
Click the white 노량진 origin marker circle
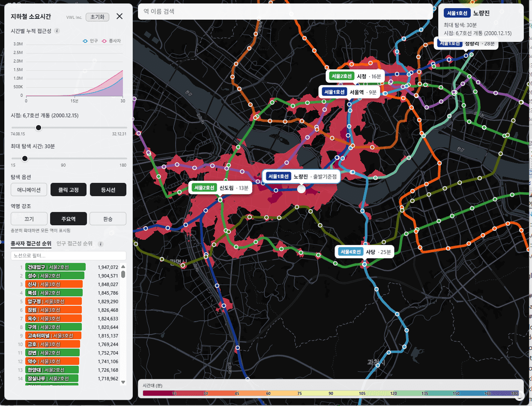(x=301, y=189)
